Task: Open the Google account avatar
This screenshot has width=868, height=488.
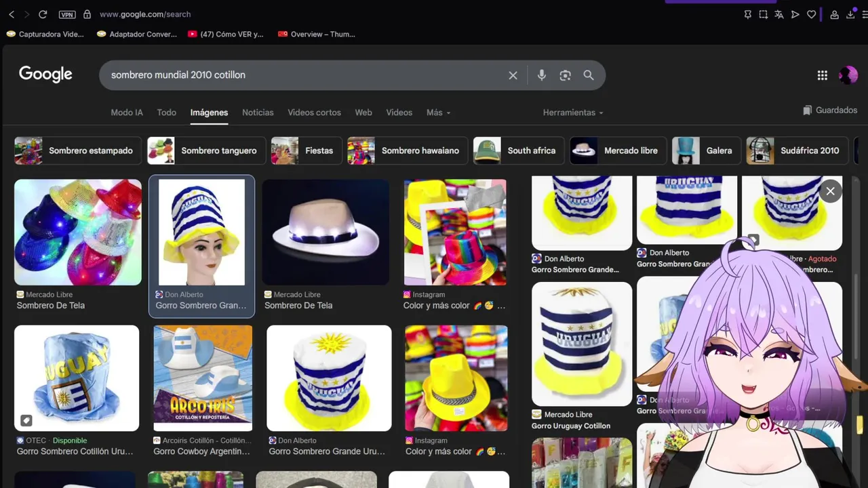Action: click(x=848, y=75)
